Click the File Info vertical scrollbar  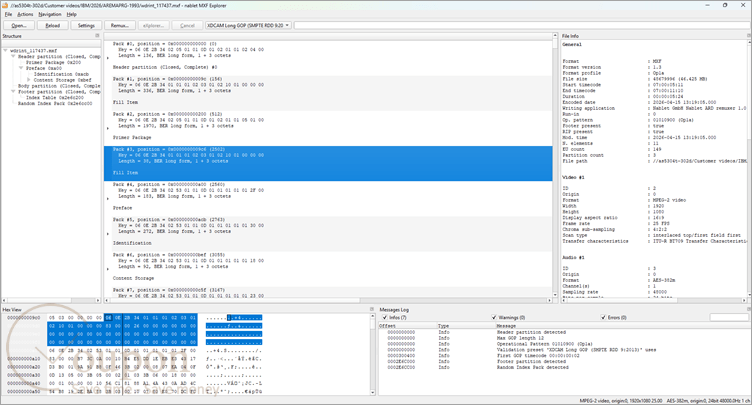click(x=750, y=168)
